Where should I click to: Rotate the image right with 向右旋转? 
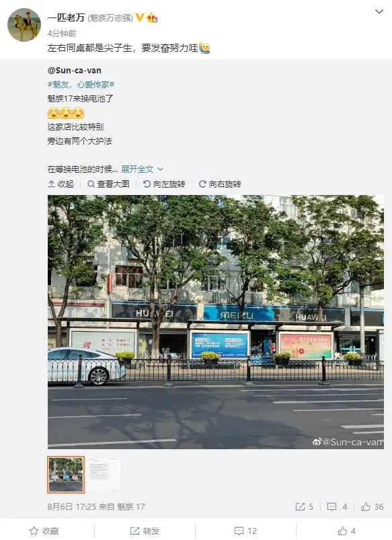[220, 184]
